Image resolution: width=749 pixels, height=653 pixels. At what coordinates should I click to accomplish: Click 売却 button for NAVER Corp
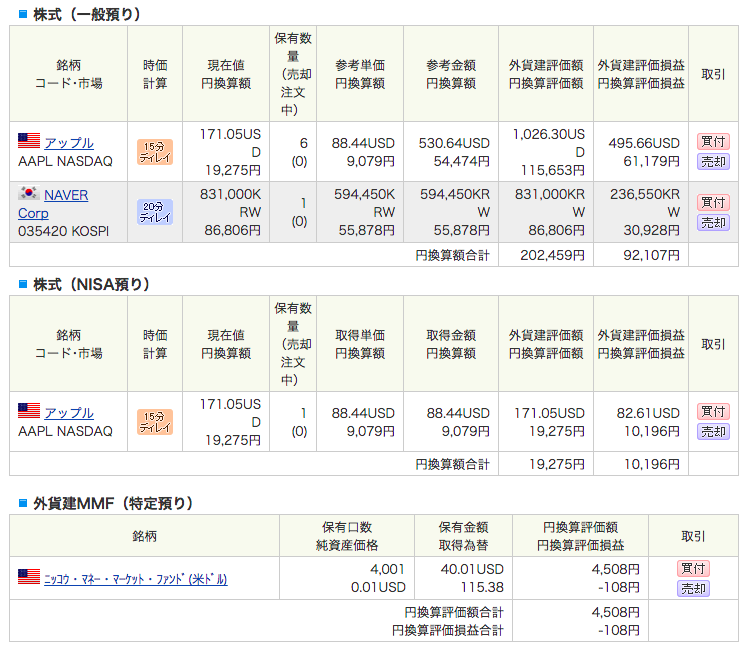click(713, 223)
